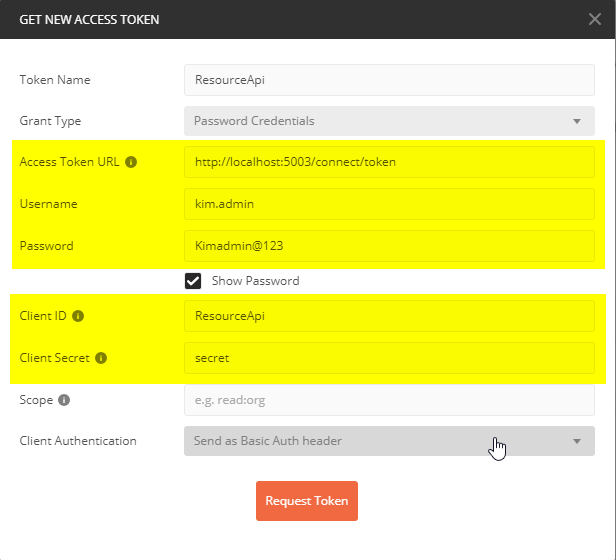The image size is (616, 560).
Task: Close the Get New Access Token dialog
Action: (595, 19)
